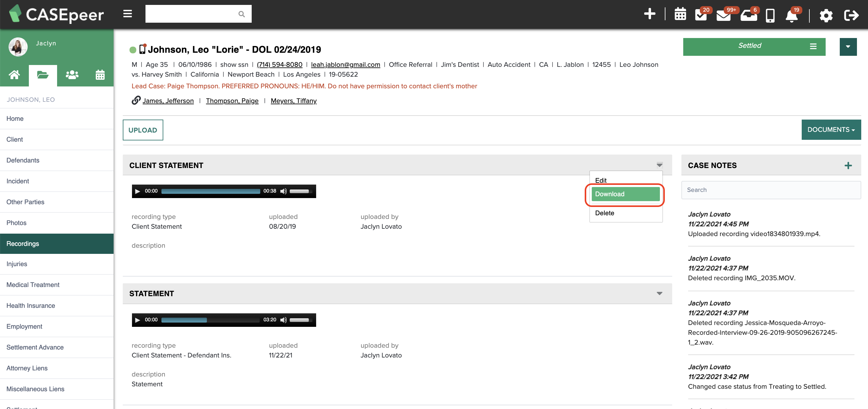Viewport: 868px width, 409px height.
Task: Open the hamburger menu in top bar
Action: tap(127, 14)
